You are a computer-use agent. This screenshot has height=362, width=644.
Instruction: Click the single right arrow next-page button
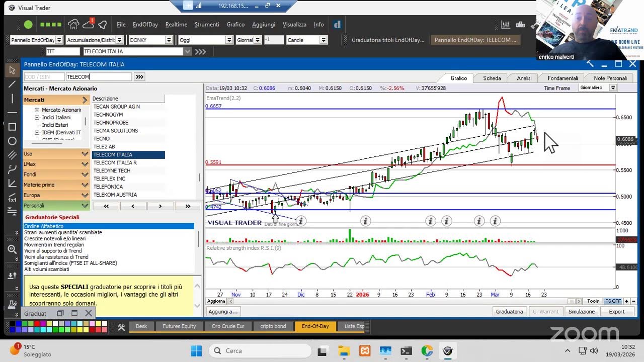(x=160, y=206)
